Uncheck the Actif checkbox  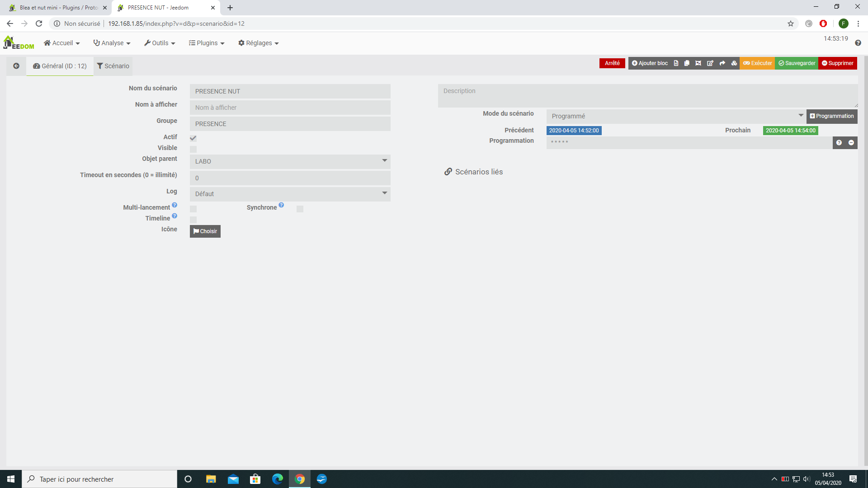(193, 138)
